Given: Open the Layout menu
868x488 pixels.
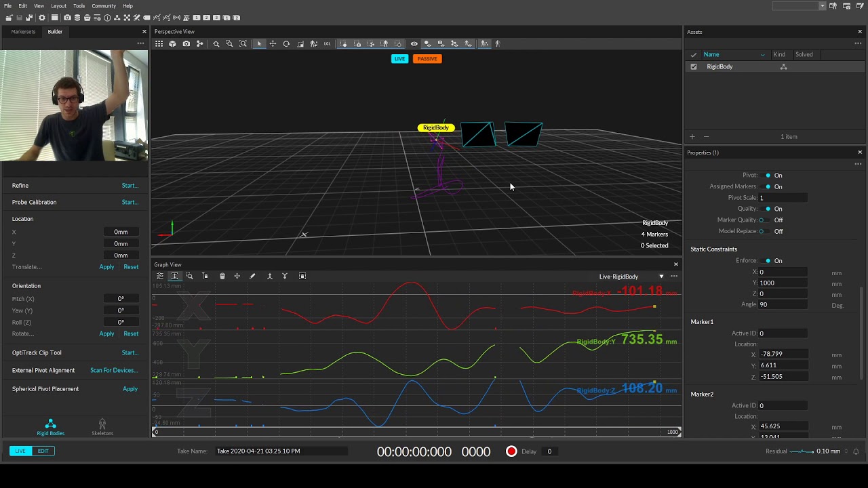Looking at the screenshot, I should tap(58, 6).
